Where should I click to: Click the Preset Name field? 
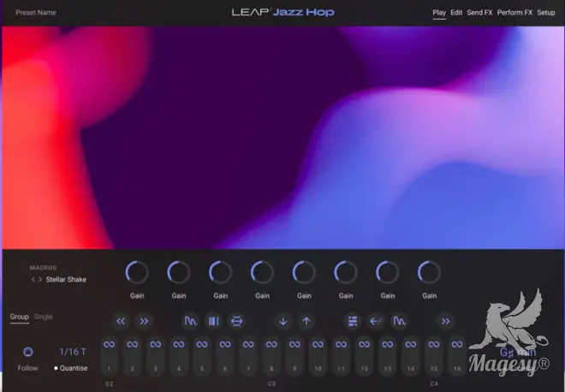coord(36,13)
